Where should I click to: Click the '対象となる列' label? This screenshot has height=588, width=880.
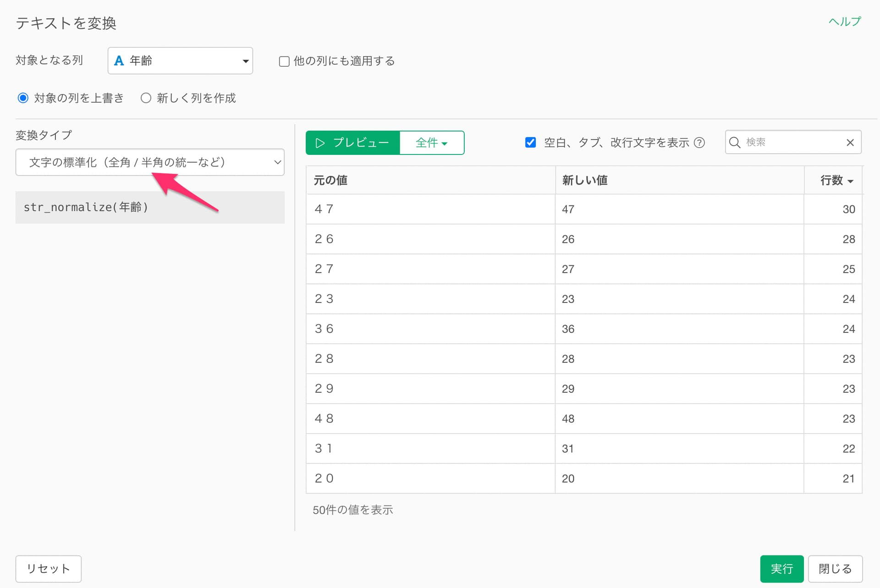tap(49, 60)
